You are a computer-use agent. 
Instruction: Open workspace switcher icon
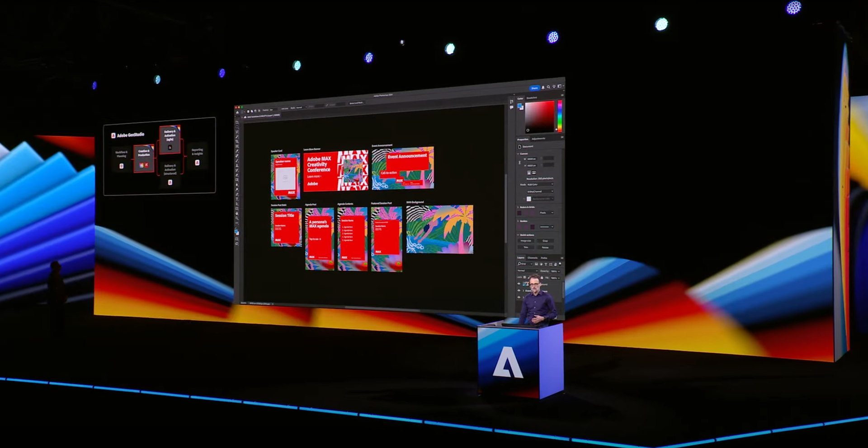point(560,86)
